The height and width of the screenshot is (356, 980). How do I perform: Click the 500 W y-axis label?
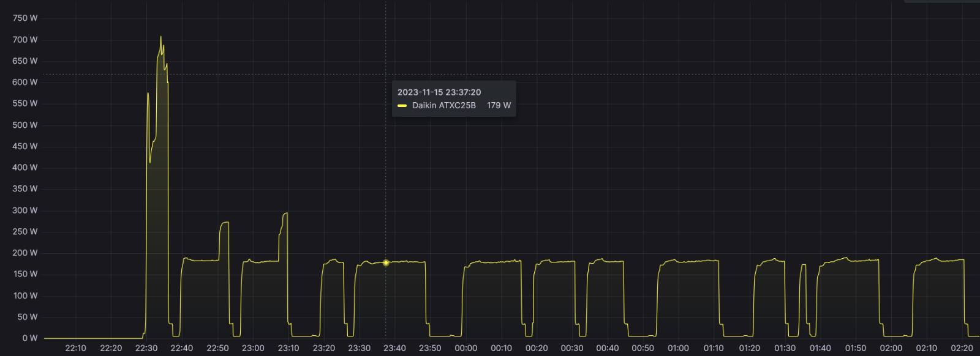(x=25, y=125)
